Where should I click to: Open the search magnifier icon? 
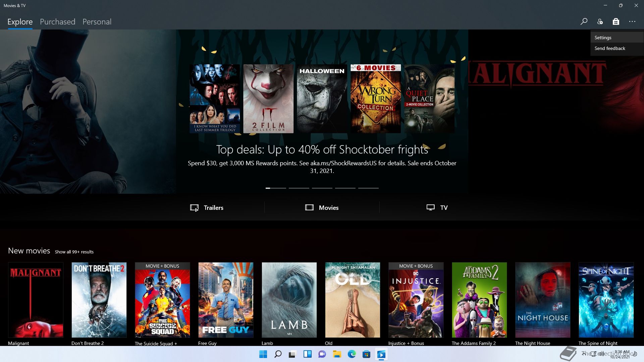tap(584, 21)
